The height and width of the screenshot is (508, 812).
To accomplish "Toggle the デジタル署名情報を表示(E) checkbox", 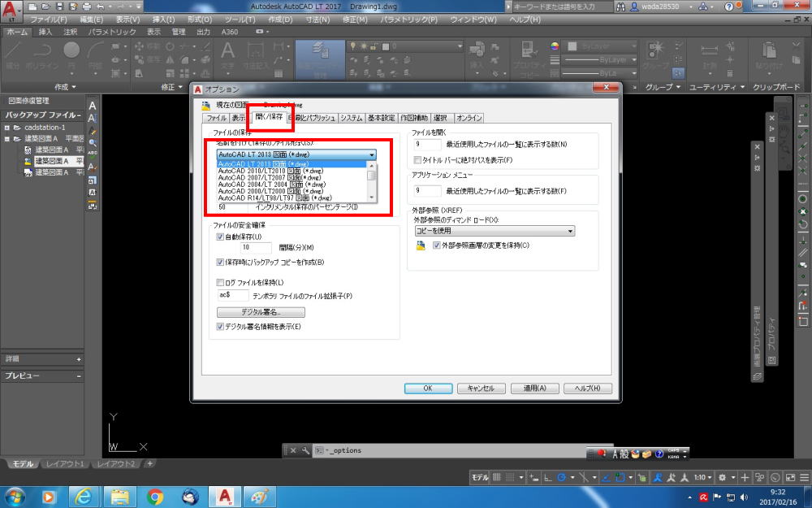I will (x=220, y=327).
